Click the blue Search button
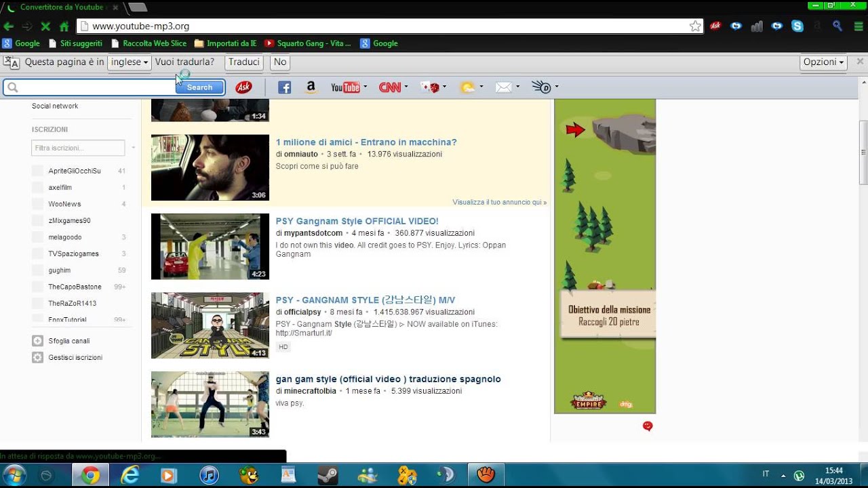This screenshot has width=868, height=488. tap(199, 87)
